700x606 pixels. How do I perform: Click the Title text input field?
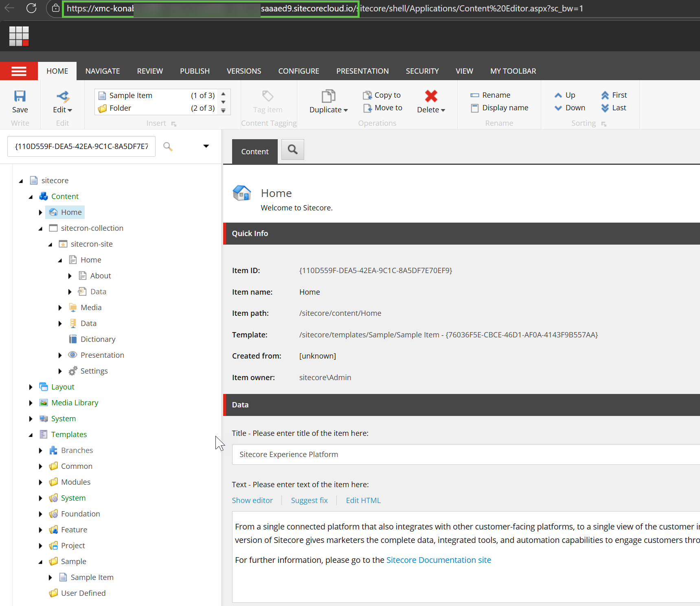(x=464, y=455)
